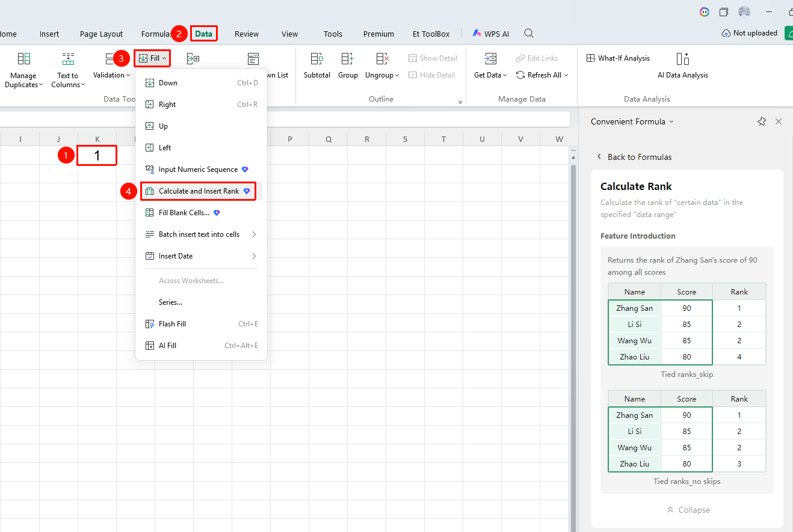Select Fill Up in the menu
Viewport: 793px width, 532px height.
202,126
